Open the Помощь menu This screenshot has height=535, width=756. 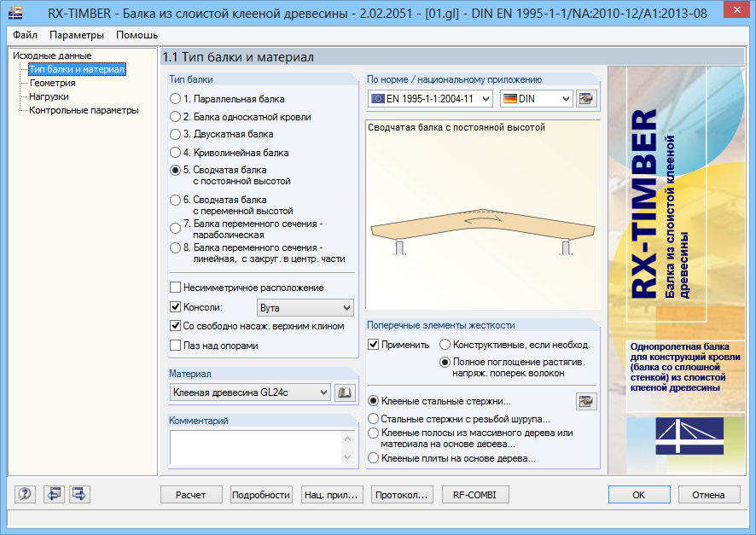coord(137,35)
